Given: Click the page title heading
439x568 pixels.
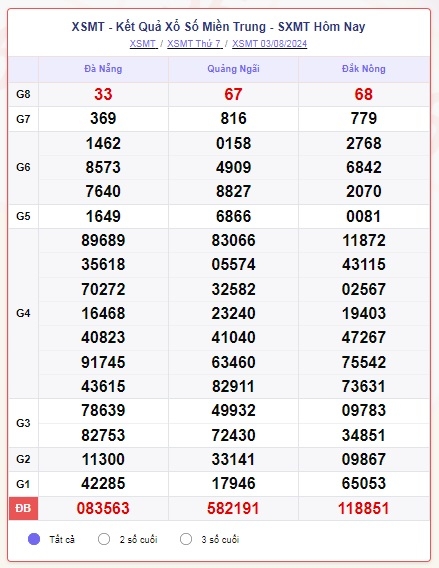Looking at the screenshot, I should (x=218, y=27).
